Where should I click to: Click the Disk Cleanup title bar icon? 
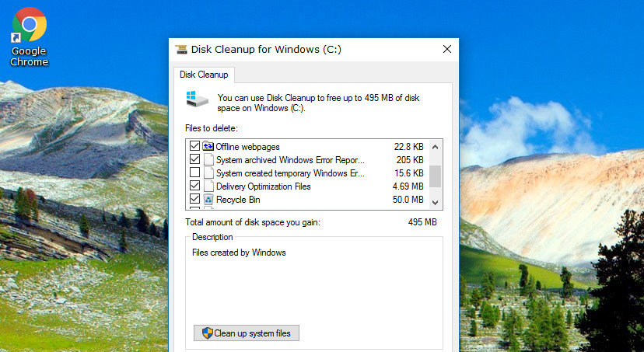tap(181, 49)
